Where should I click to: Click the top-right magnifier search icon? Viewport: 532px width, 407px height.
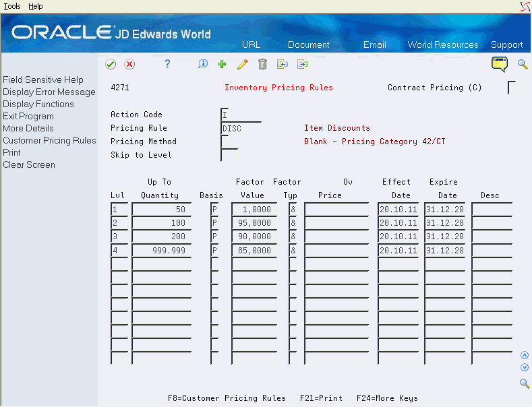click(x=523, y=64)
